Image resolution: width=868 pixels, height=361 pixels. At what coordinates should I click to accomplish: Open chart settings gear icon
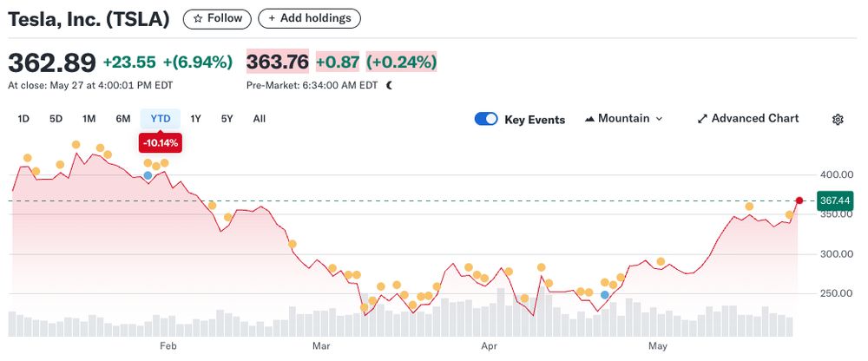838,119
